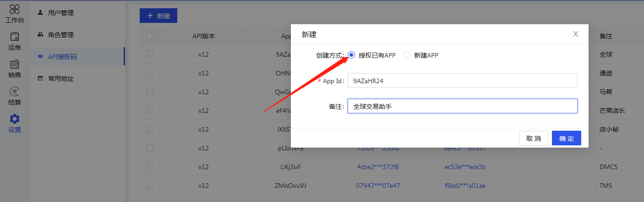Select the 设置 gear icon
The image size is (644, 202).
pos(15,123)
